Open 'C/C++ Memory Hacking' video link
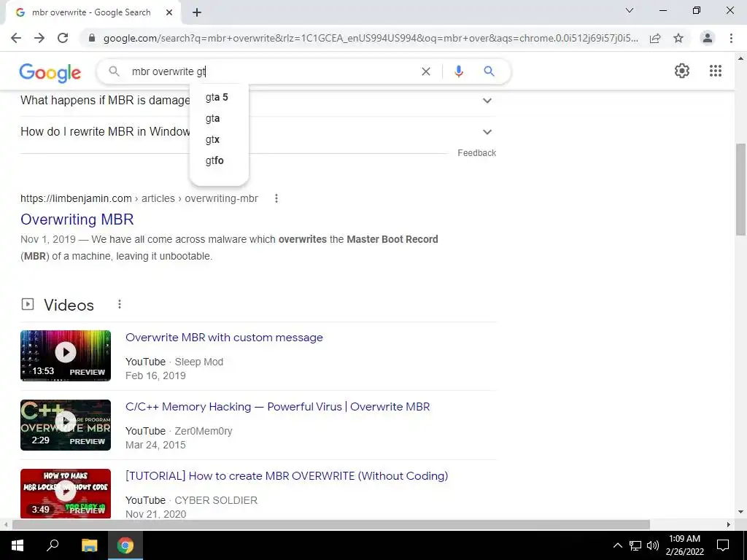The image size is (747, 560). point(277,407)
